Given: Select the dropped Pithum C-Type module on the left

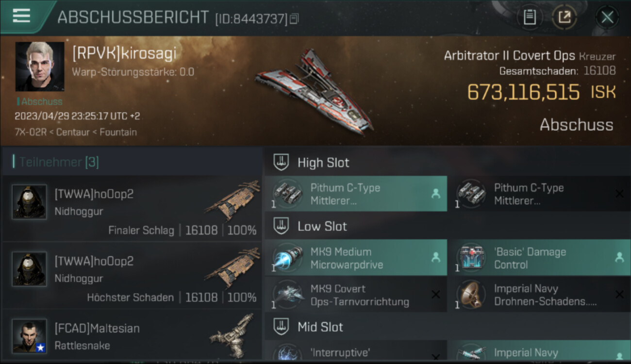Looking at the screenshot, I should click(x=356, y=194).
